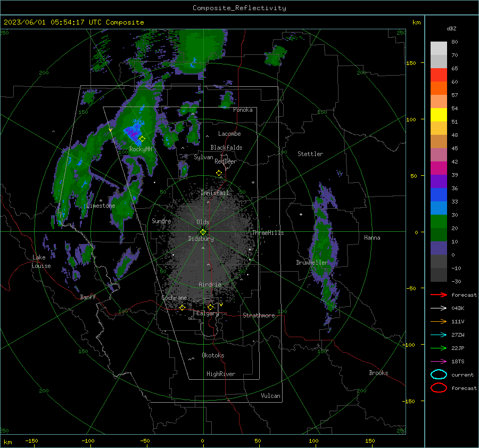This screenshot has height=448, width=479.
Task: Click the orange 111V arrow legend icon
Action: click(439, 321)
